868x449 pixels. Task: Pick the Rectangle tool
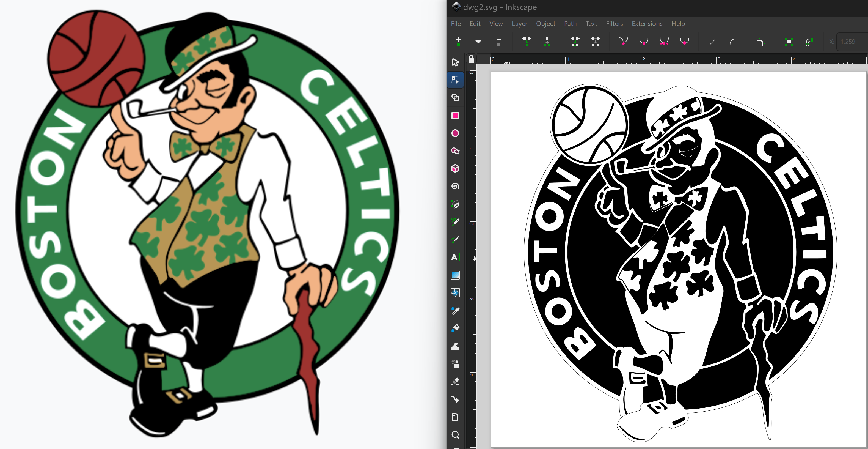pos(455,116)
